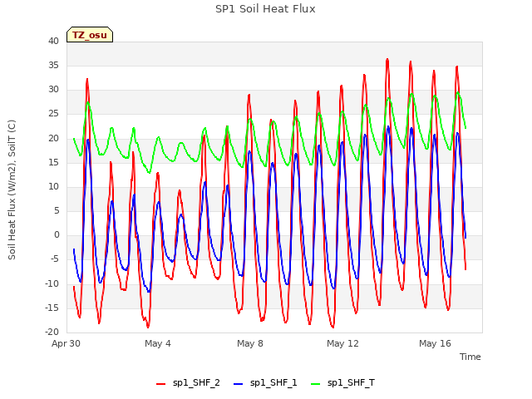Screen dimensions: 532x399
Task: Click the red sp1_SHF_2 legend swatch
Action: click(x=160, y=384)
